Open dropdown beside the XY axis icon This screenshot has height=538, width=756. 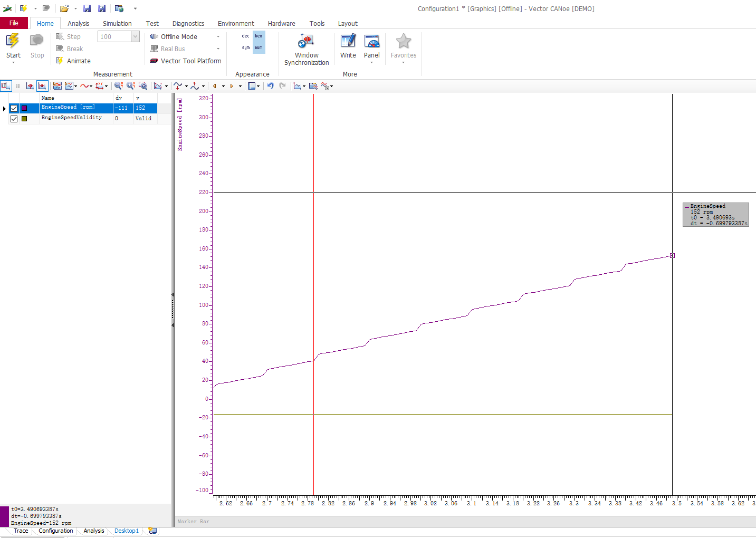pyautogui.click(x=107, y=86)
